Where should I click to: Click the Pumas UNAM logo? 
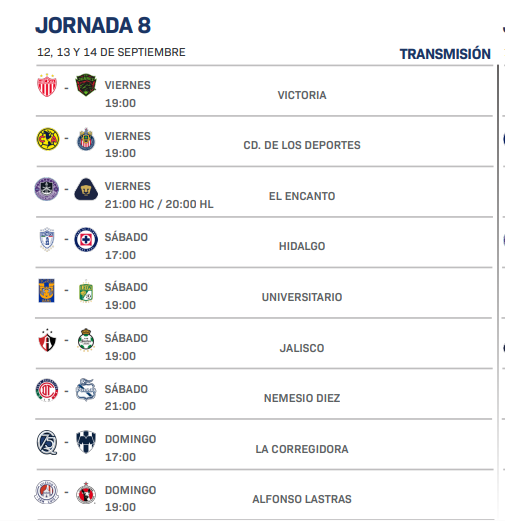coord(86,189)
